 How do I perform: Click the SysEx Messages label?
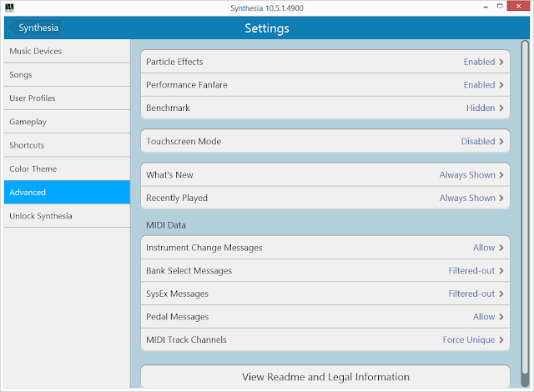[177, 294]
